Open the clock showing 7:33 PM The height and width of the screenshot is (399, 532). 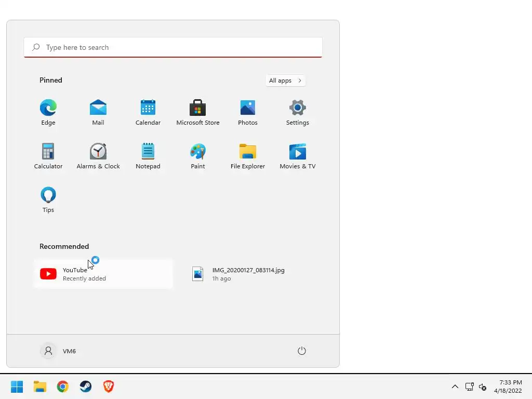point(508,387)
